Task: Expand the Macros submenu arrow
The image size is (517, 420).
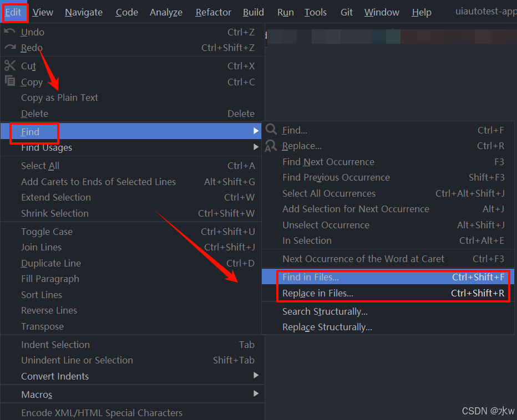Action: [256, 393]
